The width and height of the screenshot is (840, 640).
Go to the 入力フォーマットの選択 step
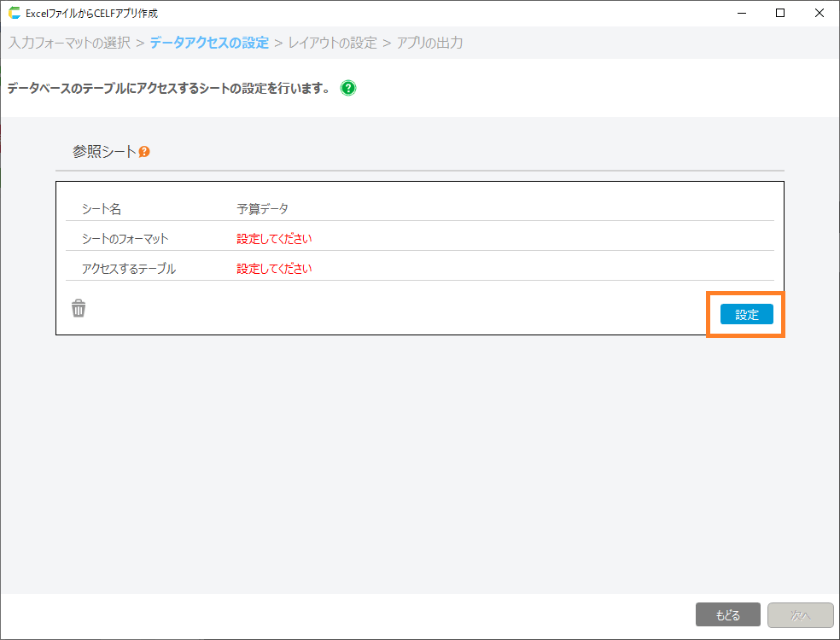pyautogui.click(x=69, y=43)
